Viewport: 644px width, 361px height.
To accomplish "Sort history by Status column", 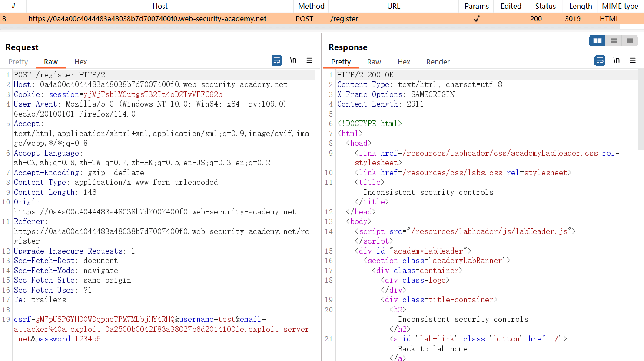I will pyautogui.click(x=545, y=6).
